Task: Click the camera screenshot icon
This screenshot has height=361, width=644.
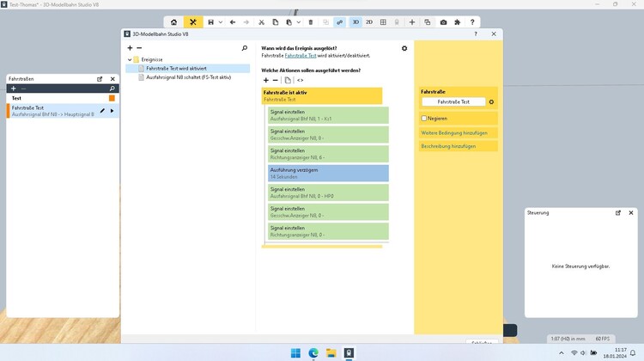Action: (x=443, y=22)
